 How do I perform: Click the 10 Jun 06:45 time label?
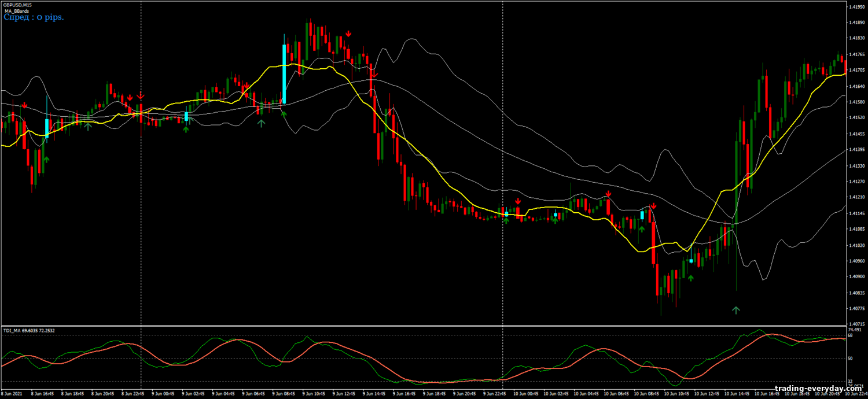click(x=616, y=394)
